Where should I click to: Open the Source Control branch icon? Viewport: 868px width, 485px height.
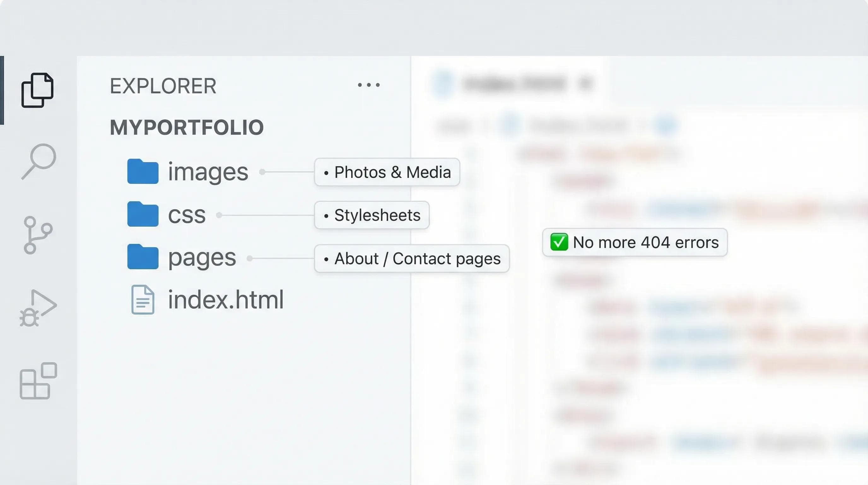38,235
